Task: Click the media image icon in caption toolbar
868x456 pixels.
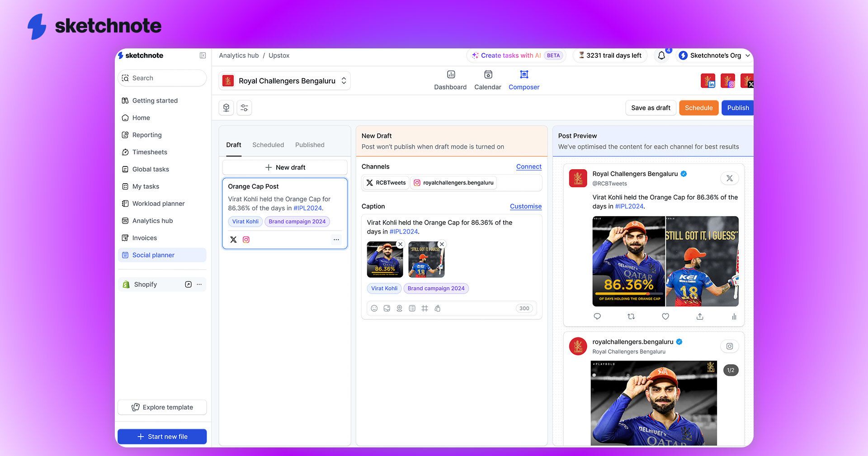Action: [x=387, y=309]
